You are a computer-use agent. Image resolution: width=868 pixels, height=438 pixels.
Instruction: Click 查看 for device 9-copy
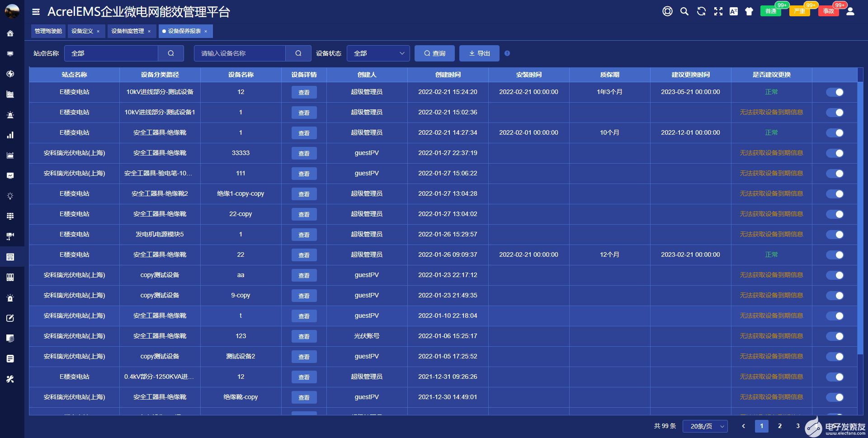click(x=304, y=296)
